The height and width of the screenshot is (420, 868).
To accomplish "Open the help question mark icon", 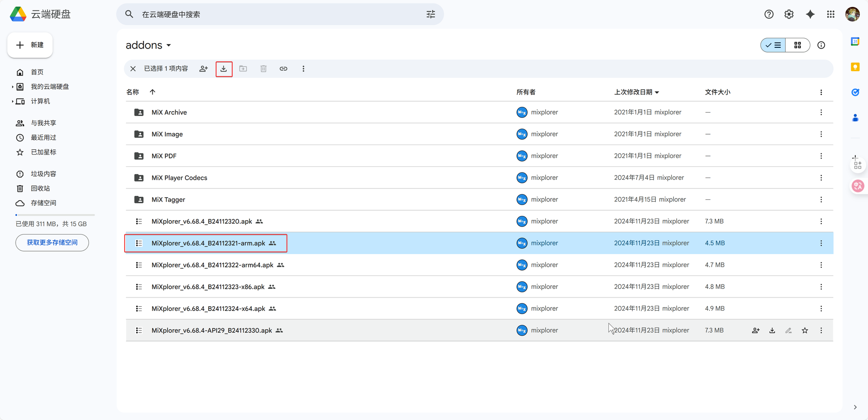I will (x=769, y=14).
